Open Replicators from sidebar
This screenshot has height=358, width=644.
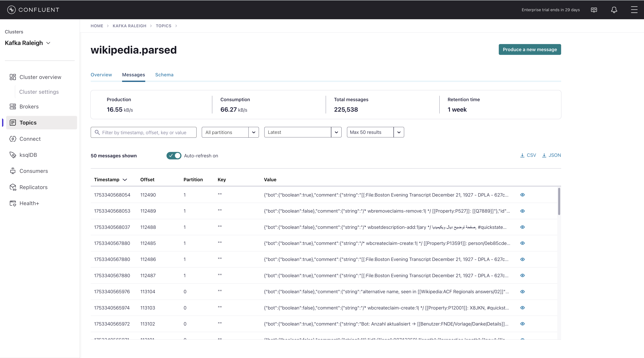33,187
